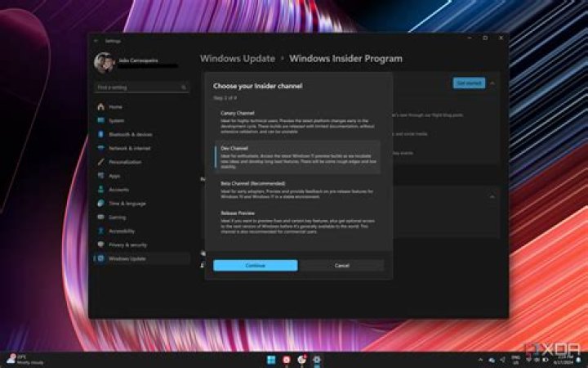Open Accounts in the sidebar
Screen dimensions: 588x368
(x=142, y=190)
